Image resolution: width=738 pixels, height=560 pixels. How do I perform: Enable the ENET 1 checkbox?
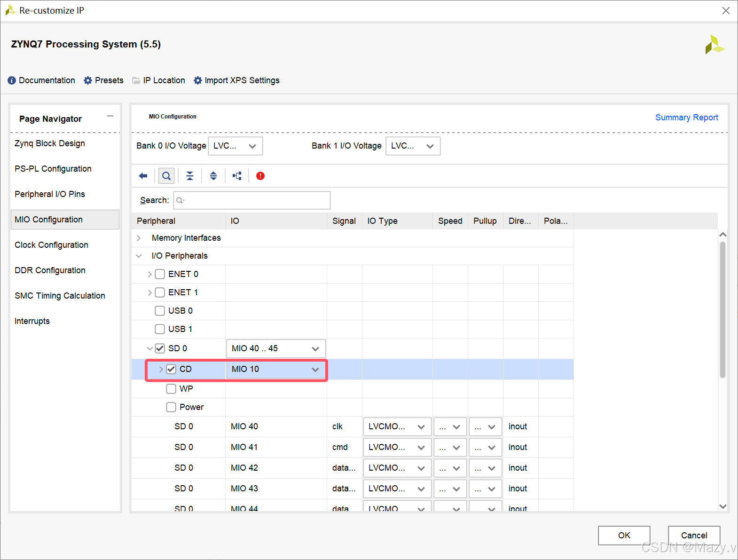click(x=160, y=292)
